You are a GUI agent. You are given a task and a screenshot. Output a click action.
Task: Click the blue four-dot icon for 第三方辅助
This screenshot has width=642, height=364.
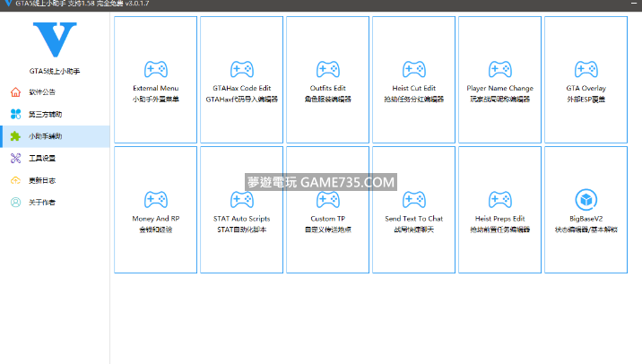(15, 114)
